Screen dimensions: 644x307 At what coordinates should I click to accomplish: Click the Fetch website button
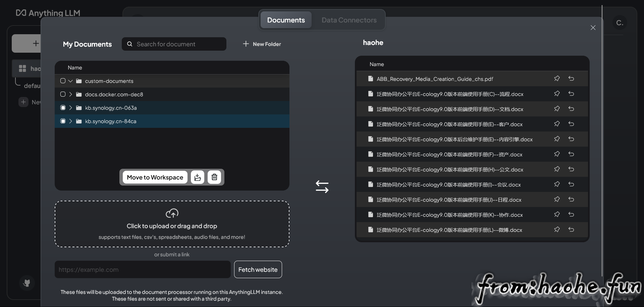(258, 269)
